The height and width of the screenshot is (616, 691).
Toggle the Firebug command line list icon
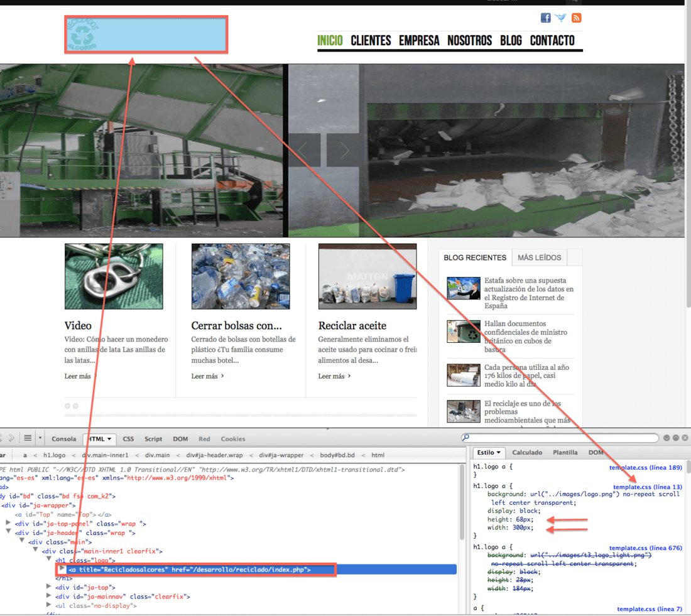[27, 438]
